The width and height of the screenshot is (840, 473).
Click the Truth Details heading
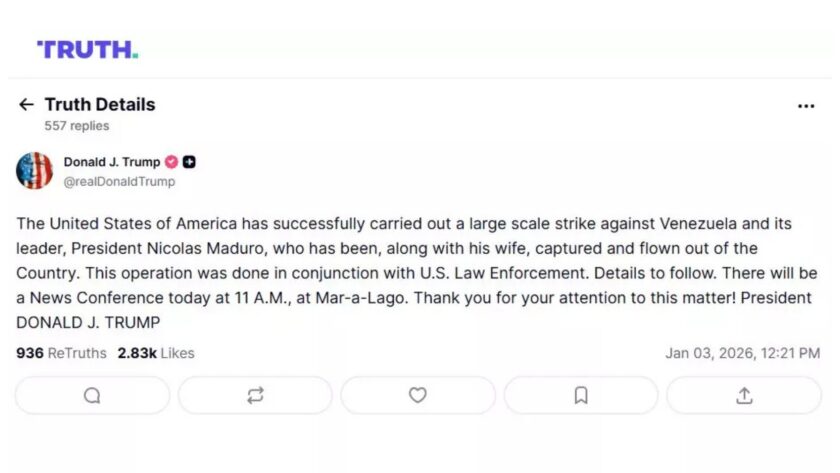(100, 105)
